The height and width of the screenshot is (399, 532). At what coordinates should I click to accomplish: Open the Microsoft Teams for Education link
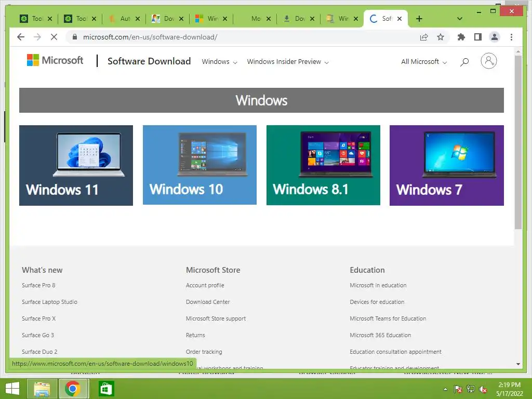point(388,318)
